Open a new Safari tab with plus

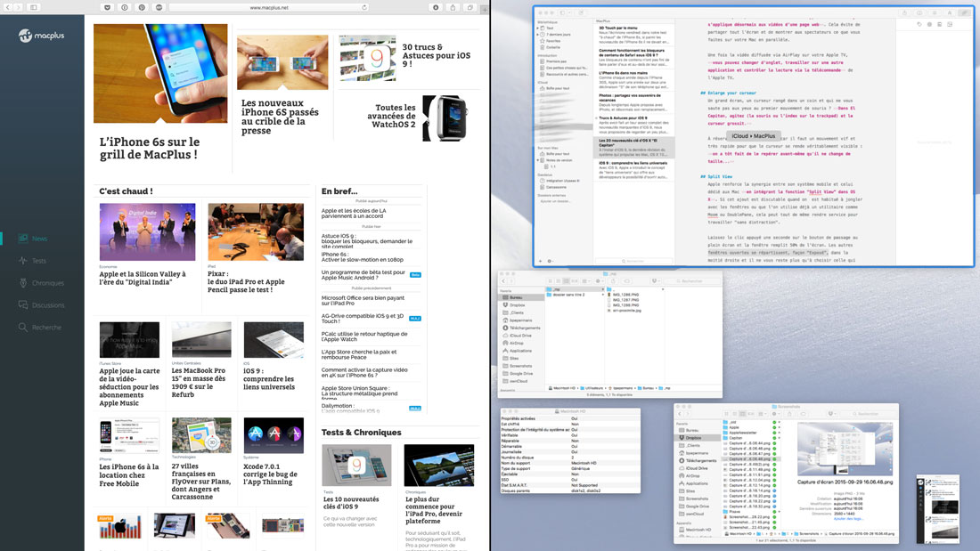[x=485, y=9]
